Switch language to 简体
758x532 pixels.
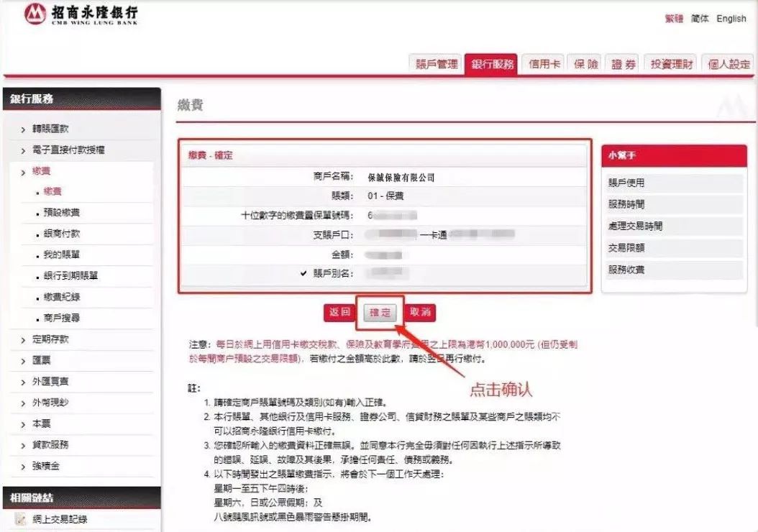tap(700, 19)
